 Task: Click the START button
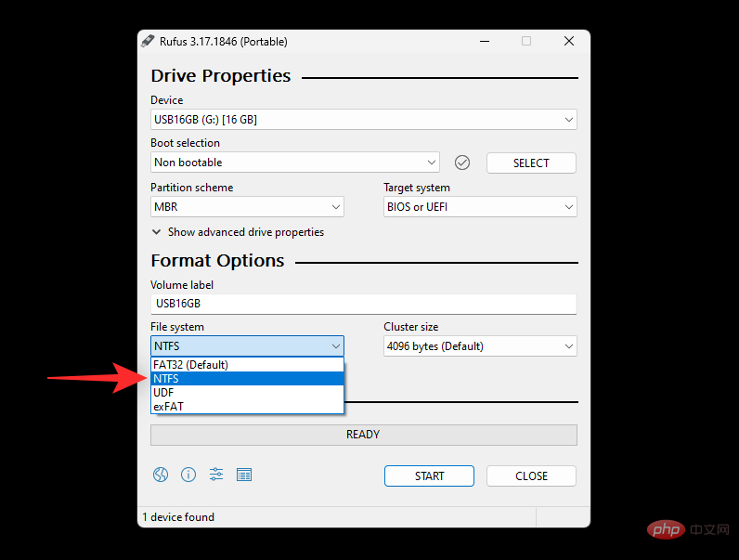[429, 476]
